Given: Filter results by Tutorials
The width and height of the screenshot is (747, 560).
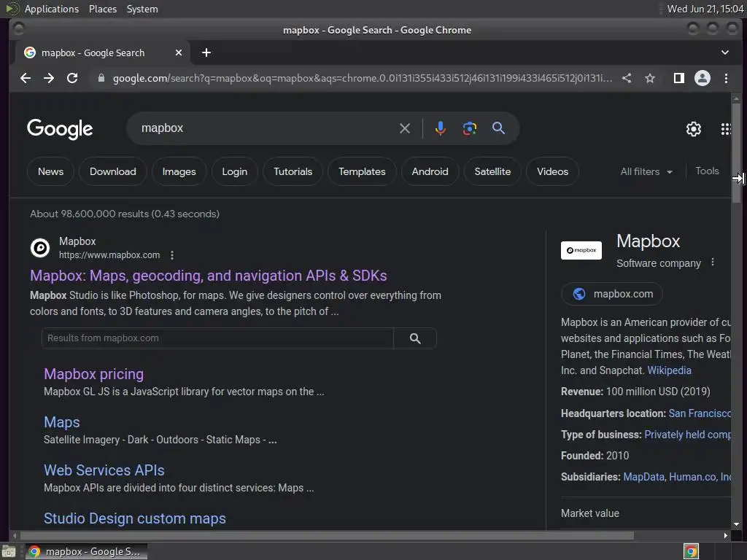Looking at the screenshot, I should coord(293,171).
